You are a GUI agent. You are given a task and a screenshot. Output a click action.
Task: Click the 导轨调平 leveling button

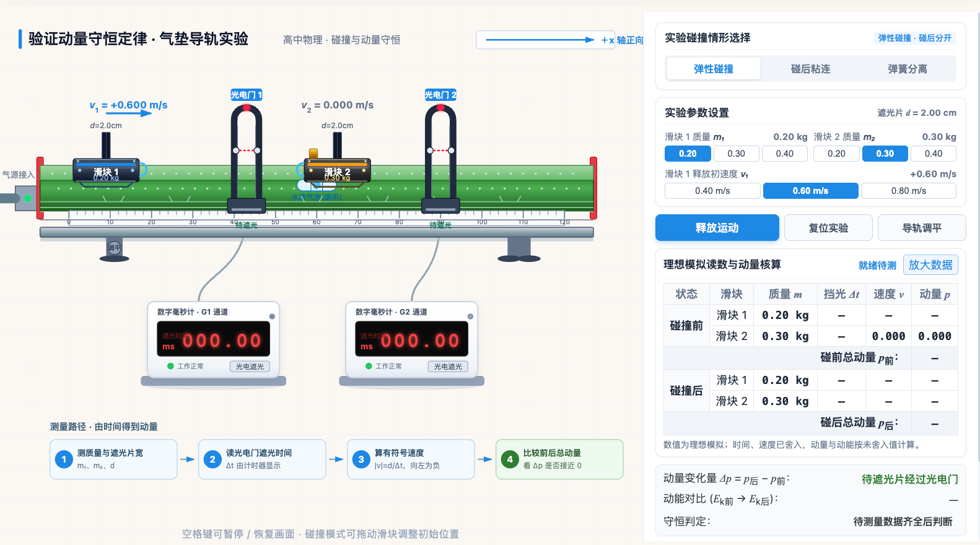coord(922,228)
